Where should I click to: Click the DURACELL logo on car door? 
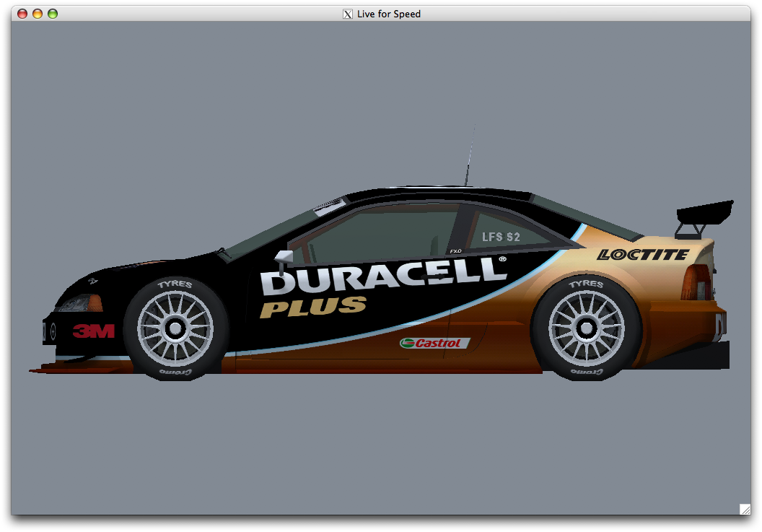(x=383, y=276)
